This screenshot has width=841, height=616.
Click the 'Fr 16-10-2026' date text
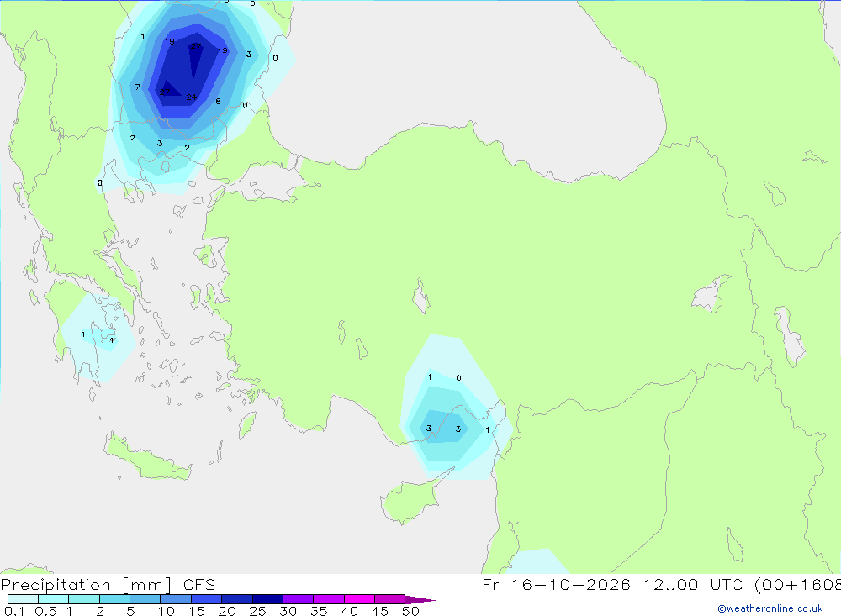556,584
